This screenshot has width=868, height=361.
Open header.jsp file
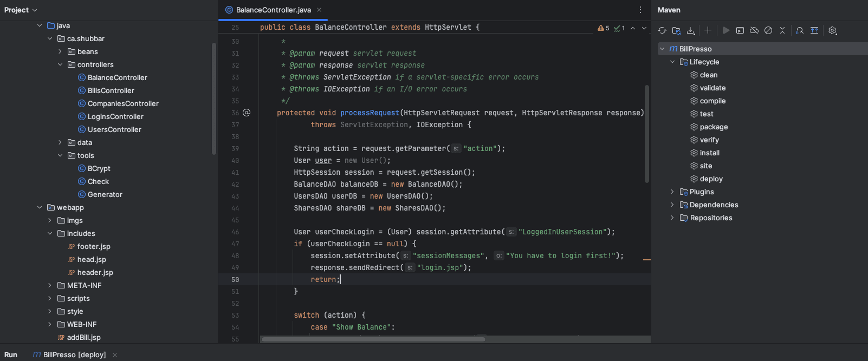point(95,272)
